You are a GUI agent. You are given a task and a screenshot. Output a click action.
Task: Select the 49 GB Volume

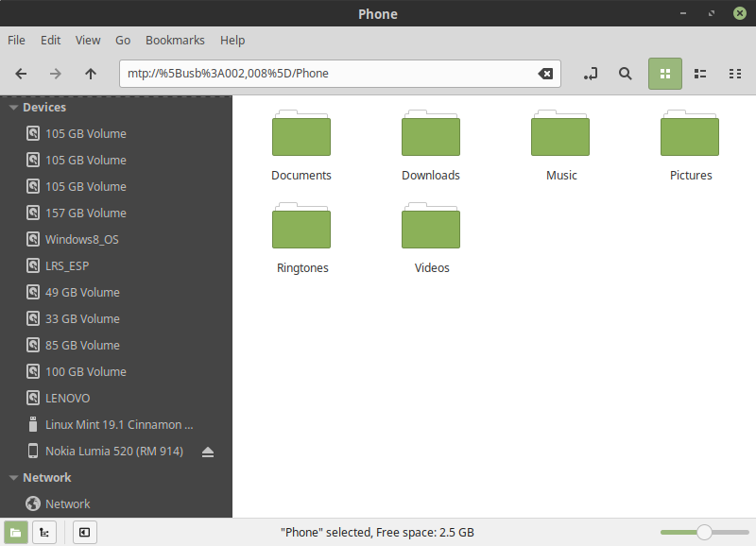point(116,293)
